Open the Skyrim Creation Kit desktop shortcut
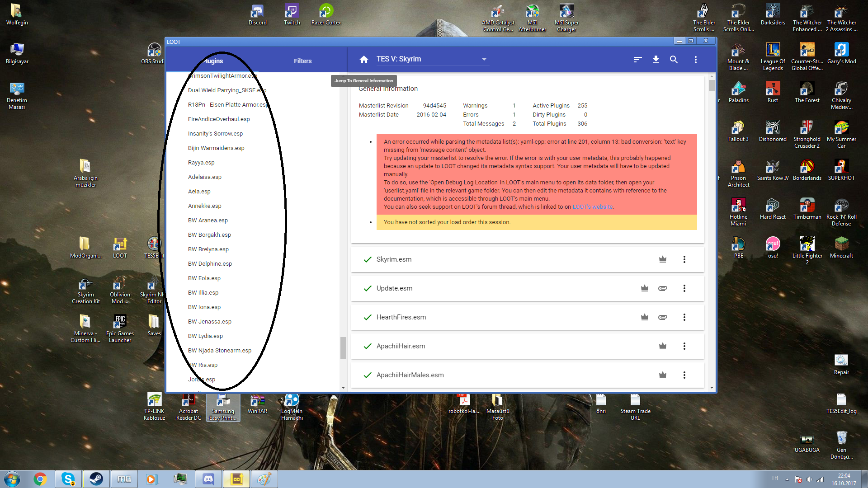 [x=85, y=290]
